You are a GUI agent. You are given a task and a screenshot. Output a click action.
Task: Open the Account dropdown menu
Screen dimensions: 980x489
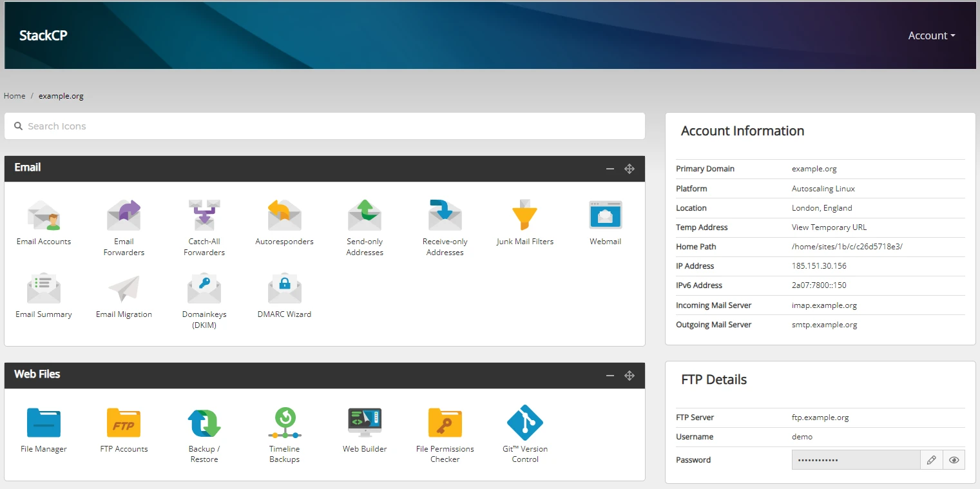pos(931,36)
